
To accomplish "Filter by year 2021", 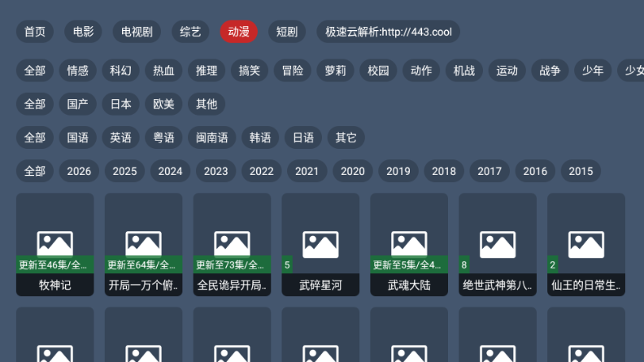I will tap(307, 171).
